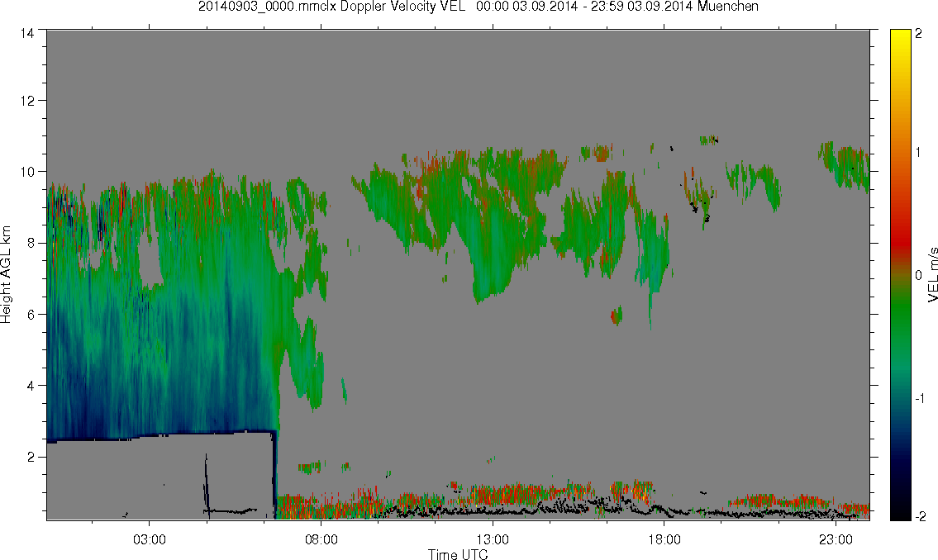Click the colorbar label '1'

point(918,153)
